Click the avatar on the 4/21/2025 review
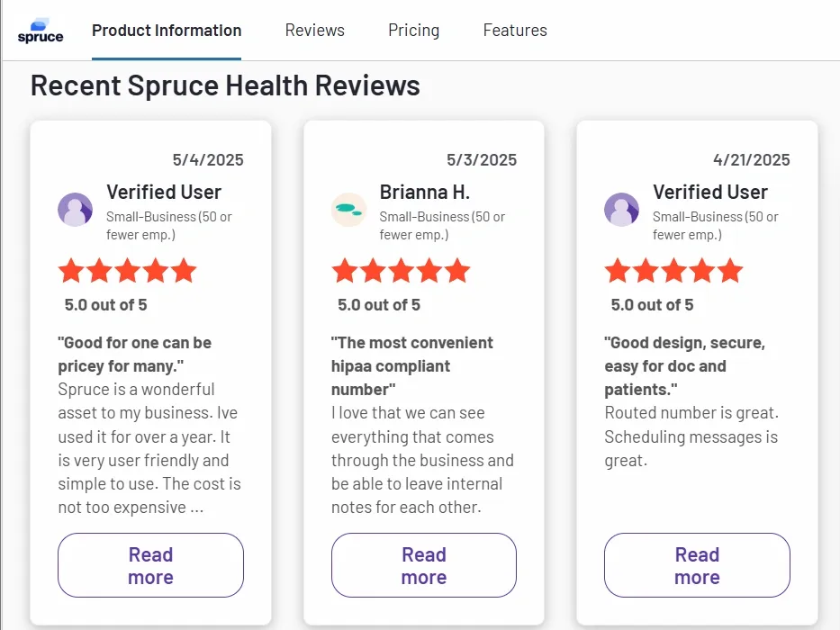The image size is (840, 630). [621, 209]
